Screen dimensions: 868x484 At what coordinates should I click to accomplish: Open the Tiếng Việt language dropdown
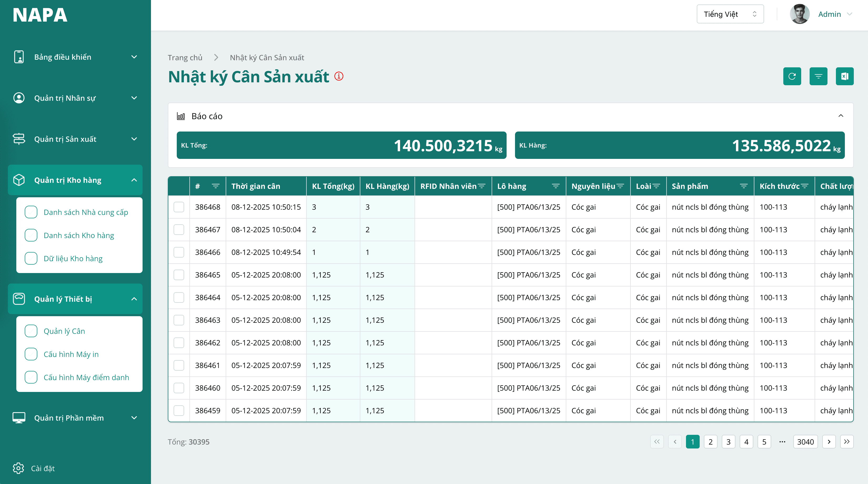click(x=730, y=14)
